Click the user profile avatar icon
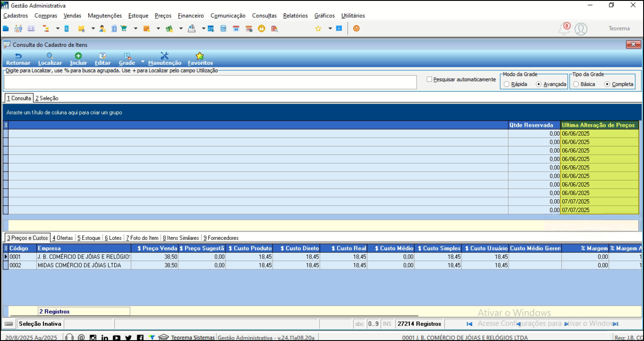The image size is (644, 341). (x=581, y=29)
